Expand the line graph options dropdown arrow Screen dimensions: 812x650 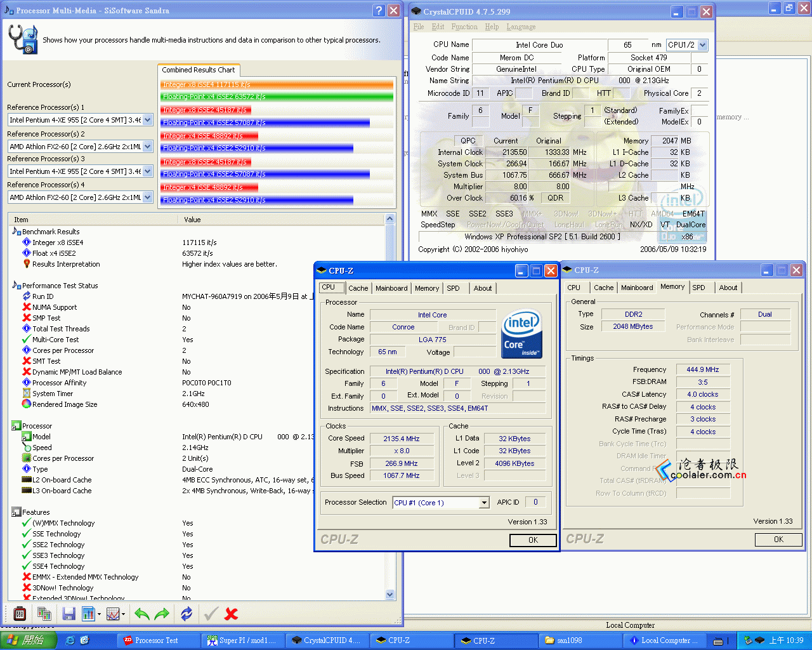pyautogui.click(x=123, y=614)
